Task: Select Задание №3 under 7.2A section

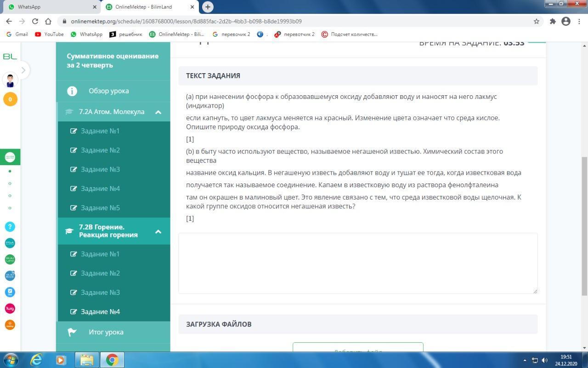Action: [x=100, y=169]
